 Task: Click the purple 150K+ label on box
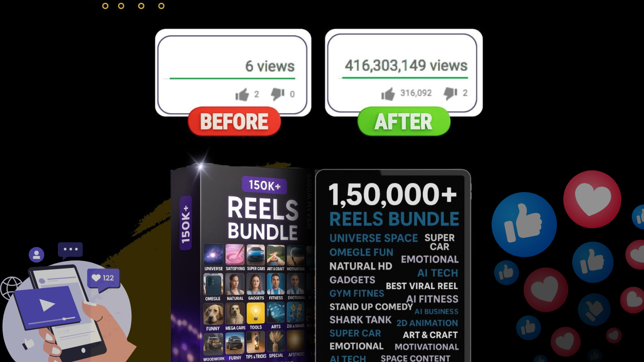tap(264, 185)
